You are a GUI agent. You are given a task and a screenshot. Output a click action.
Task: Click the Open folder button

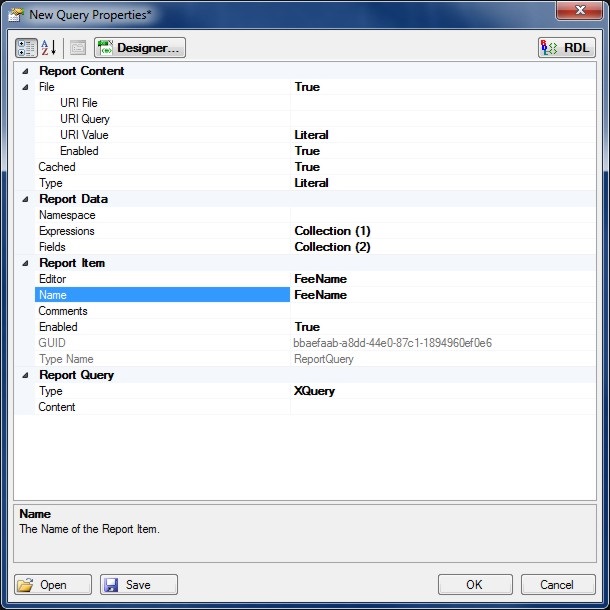pyautogui.click(x=54, y=585)
